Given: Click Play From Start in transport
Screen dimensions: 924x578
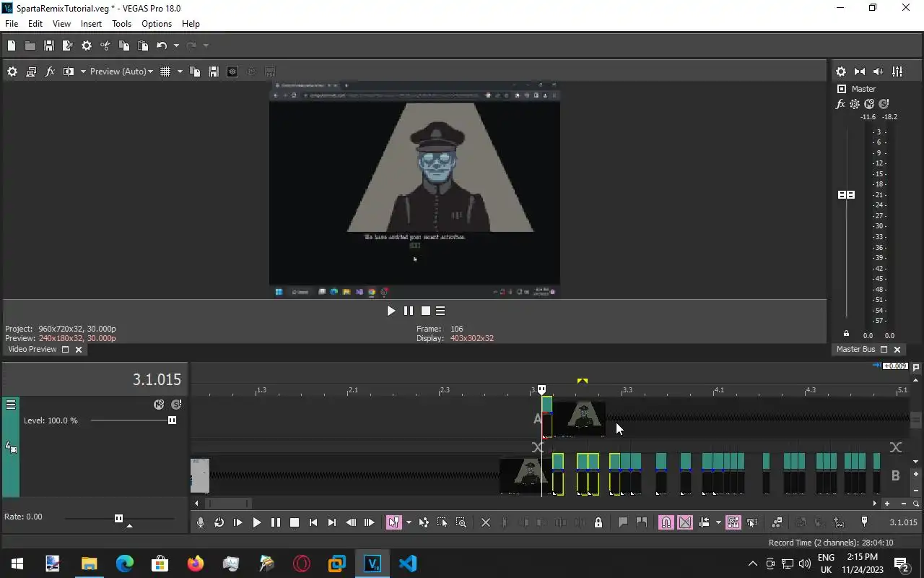Looking at the screenshot, I should (x=238, y=522).
